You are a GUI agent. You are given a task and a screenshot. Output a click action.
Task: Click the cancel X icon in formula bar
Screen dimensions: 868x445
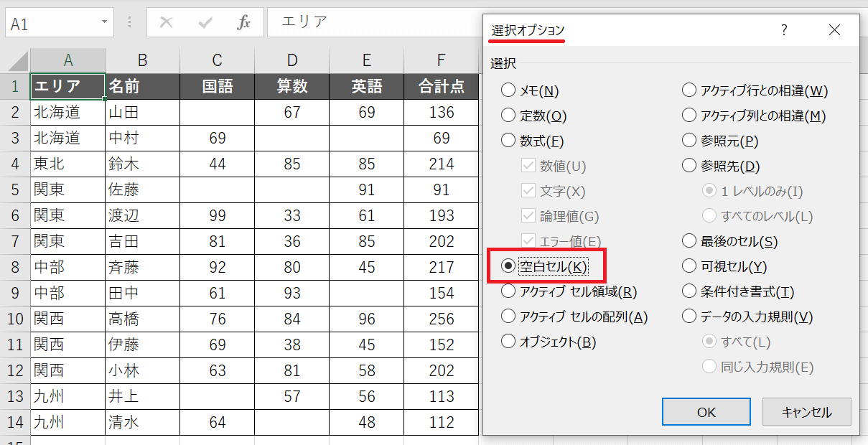tap(167, 23)
